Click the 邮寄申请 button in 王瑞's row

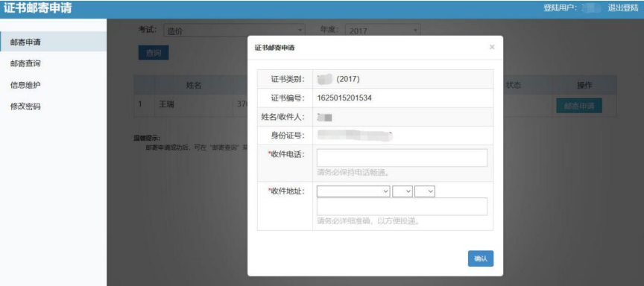coord(579,106)
